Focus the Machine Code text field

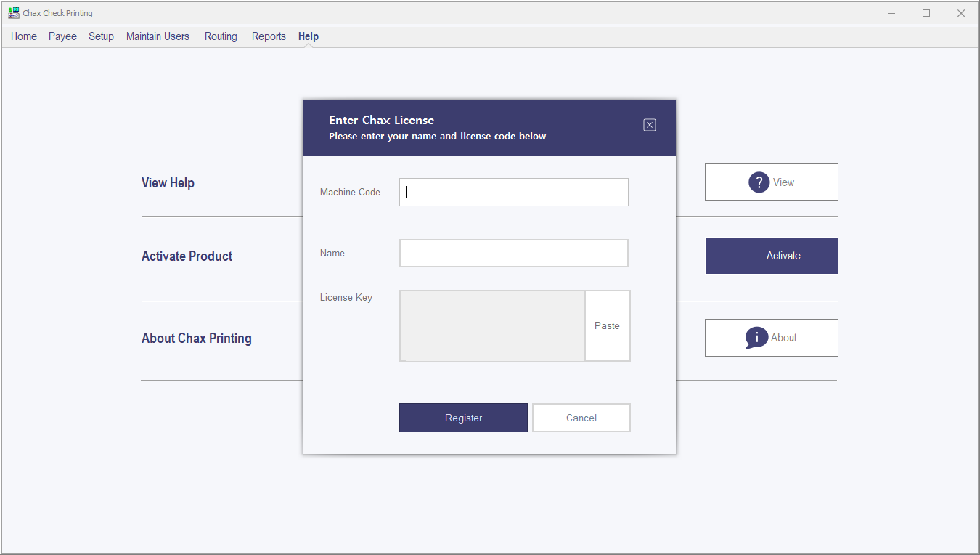[x=513, y=193]
